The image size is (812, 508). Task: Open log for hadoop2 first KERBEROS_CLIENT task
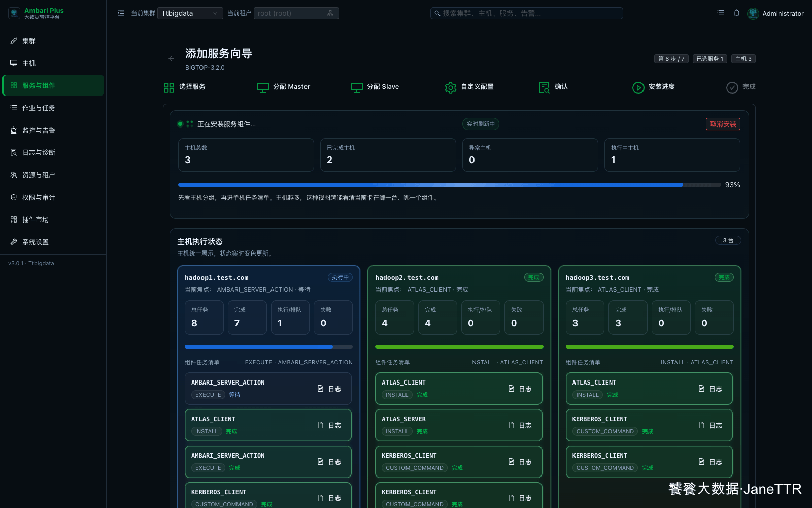[x=520, y=462]
